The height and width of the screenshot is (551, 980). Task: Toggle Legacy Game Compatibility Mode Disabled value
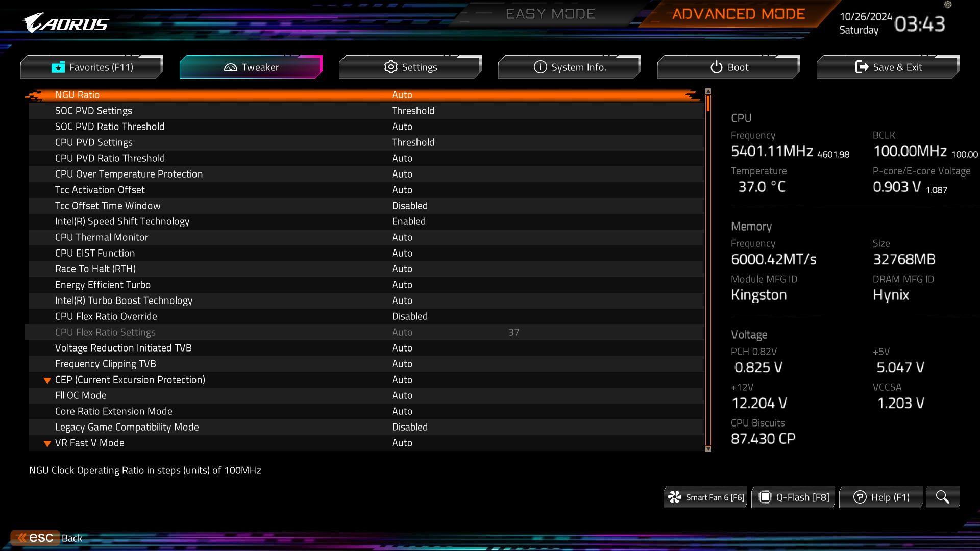410,427
